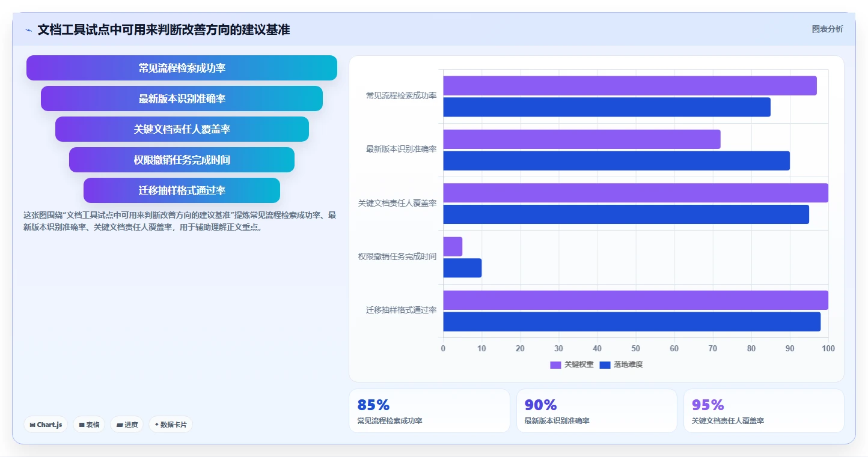This screenshot has width=868, height=457.
Task: Click the blue bar for 最新版本识别准确率
Action: (617, 160)
